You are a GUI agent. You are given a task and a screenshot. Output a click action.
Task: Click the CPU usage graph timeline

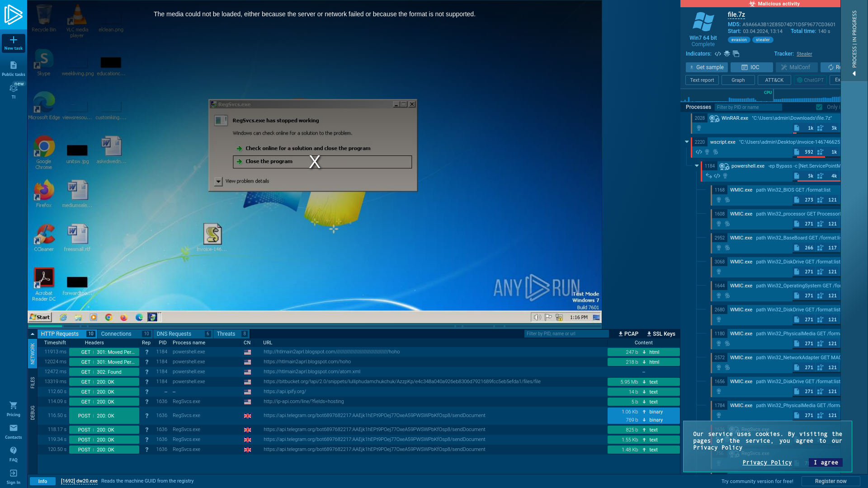tap(760, 95)
